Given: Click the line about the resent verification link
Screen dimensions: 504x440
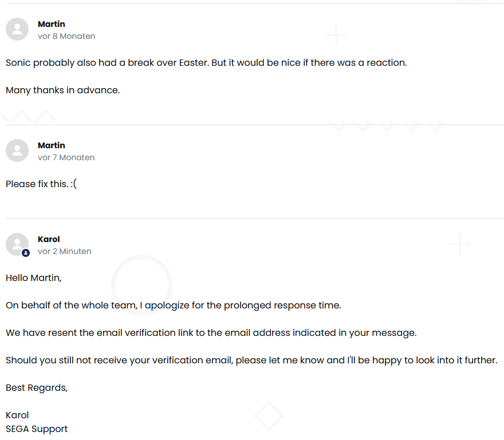Looking at the screenshot, I should [x=211, y=333].
